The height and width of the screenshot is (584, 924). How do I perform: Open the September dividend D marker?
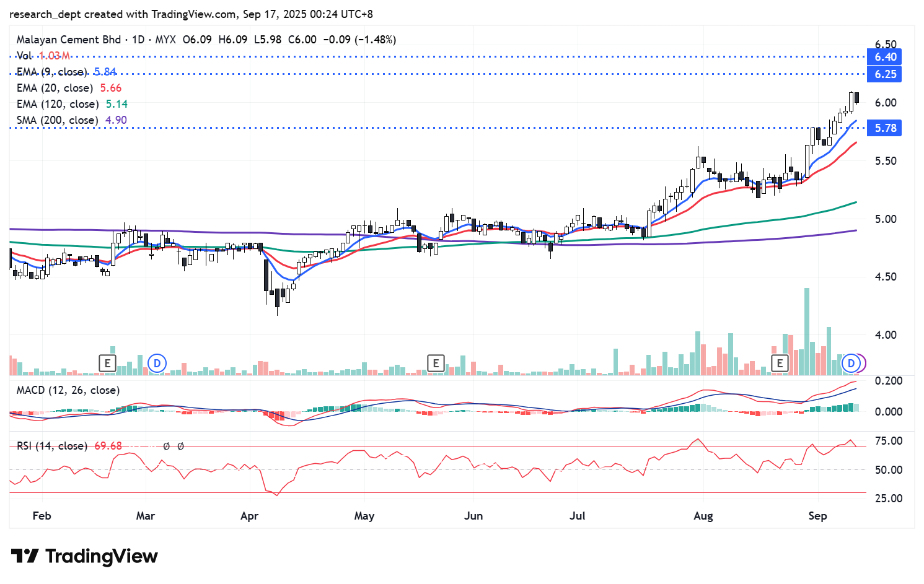(x=851, y=363)
